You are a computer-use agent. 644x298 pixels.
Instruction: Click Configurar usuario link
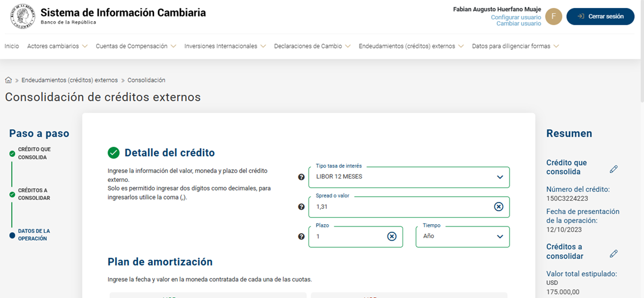point(516,18)
